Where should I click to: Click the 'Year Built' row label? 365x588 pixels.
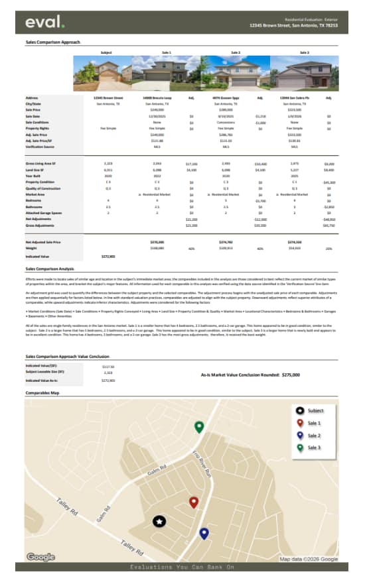click(33, 176)
